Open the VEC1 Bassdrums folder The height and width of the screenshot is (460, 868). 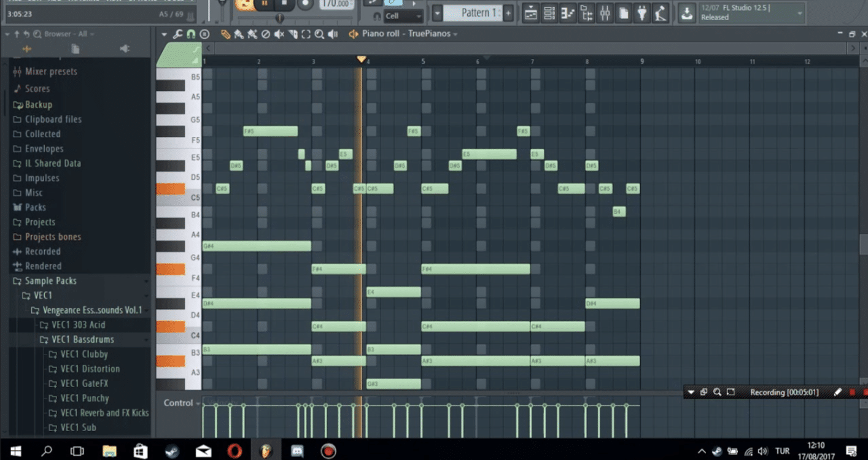tap(82, 339)
